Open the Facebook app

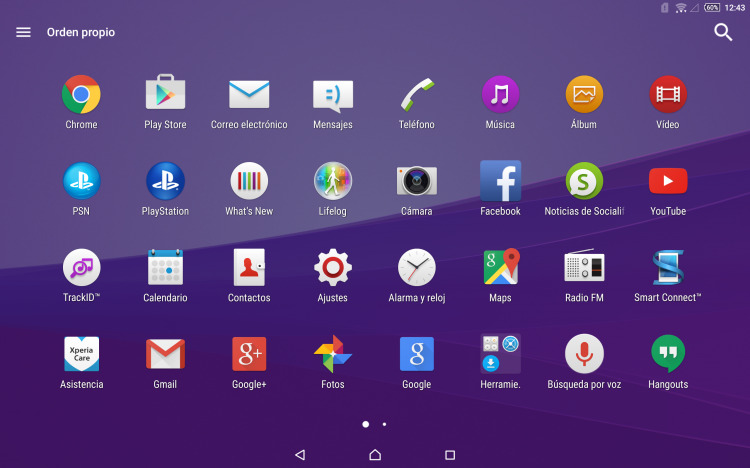[x=500, y=181]
